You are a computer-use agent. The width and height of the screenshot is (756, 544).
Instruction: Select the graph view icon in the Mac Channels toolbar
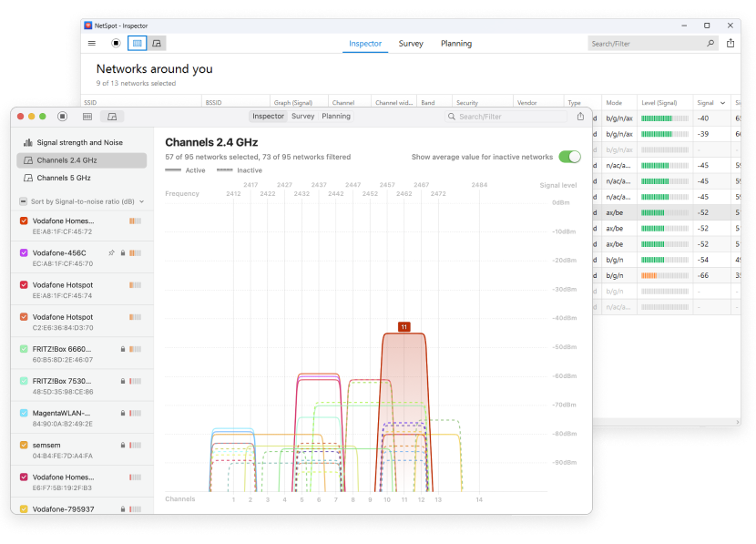pyautogui.click(x=112, y=117)
